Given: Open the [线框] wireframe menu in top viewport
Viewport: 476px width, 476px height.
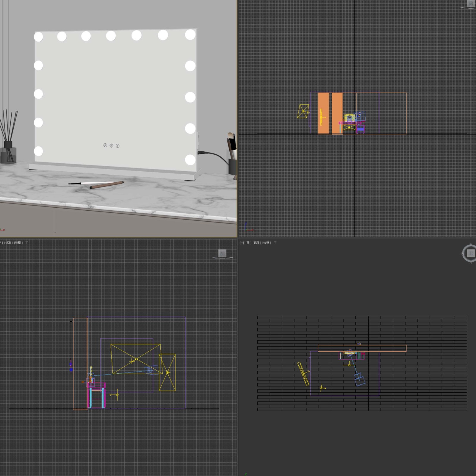Looking at the screenshot, I should coord(266,243).
